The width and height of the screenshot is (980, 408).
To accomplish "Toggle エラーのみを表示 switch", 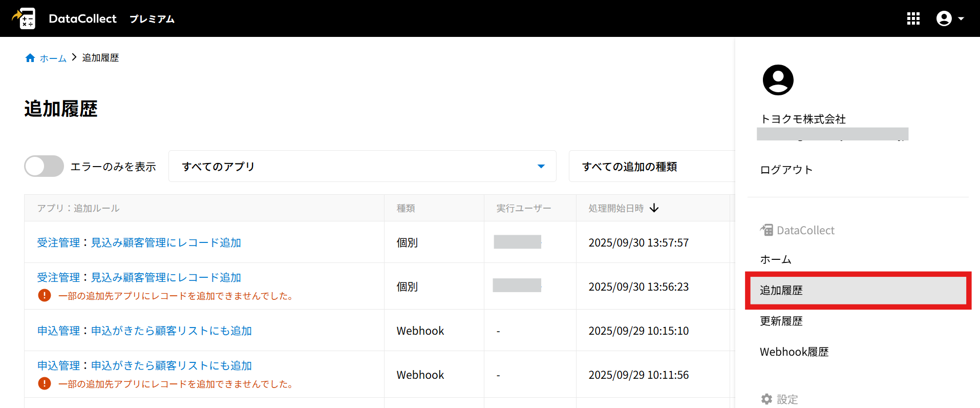I will pos(44,167).
